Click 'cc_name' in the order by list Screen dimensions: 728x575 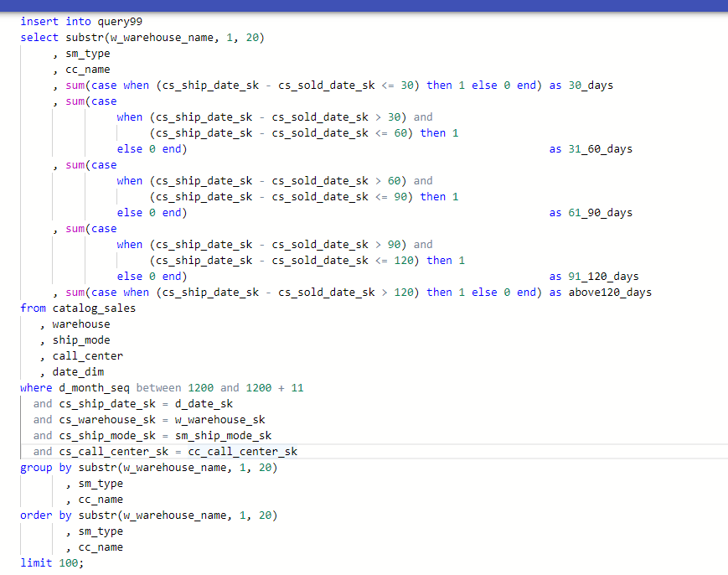[x=101, y=547]
